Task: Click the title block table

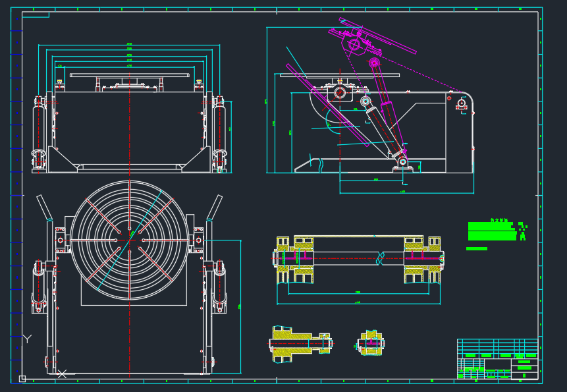Action: pyautogui.click(x=497, y=359)
